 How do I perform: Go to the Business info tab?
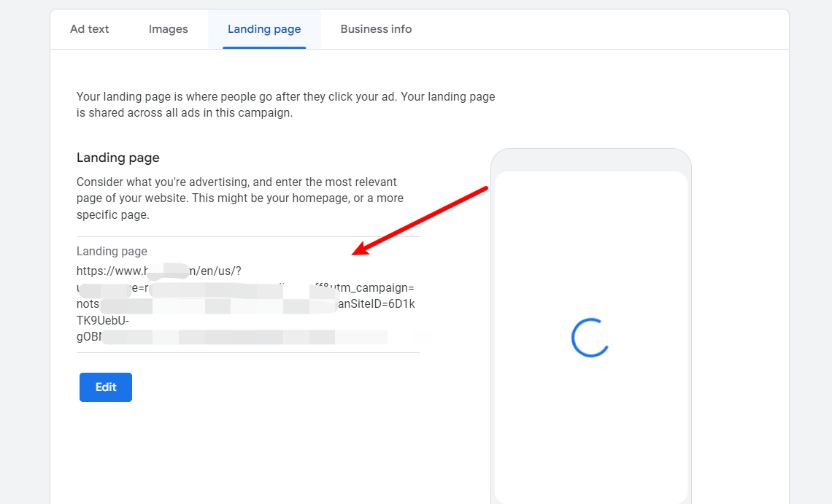click(x=376, y=29)
